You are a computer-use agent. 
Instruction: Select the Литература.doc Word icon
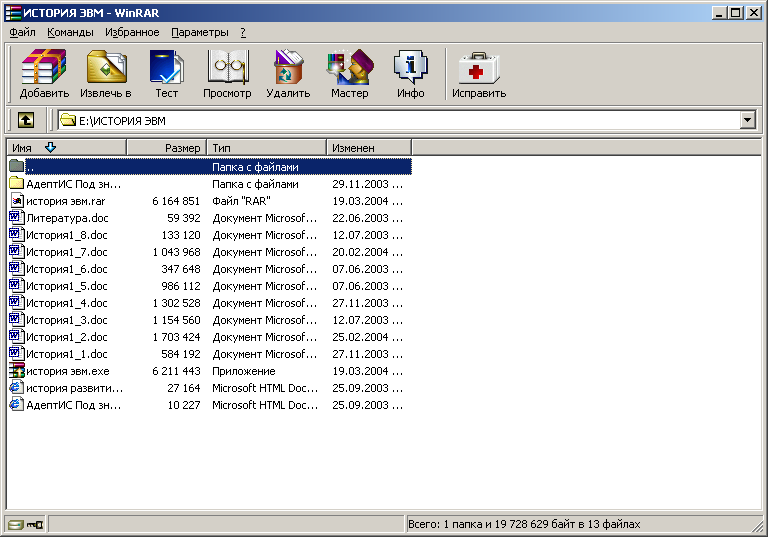click(x=17, y=218)
